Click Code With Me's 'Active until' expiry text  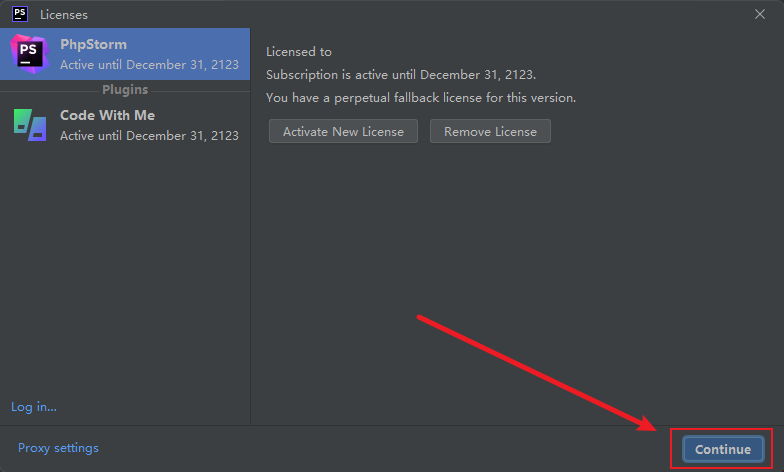coord(149,136)
